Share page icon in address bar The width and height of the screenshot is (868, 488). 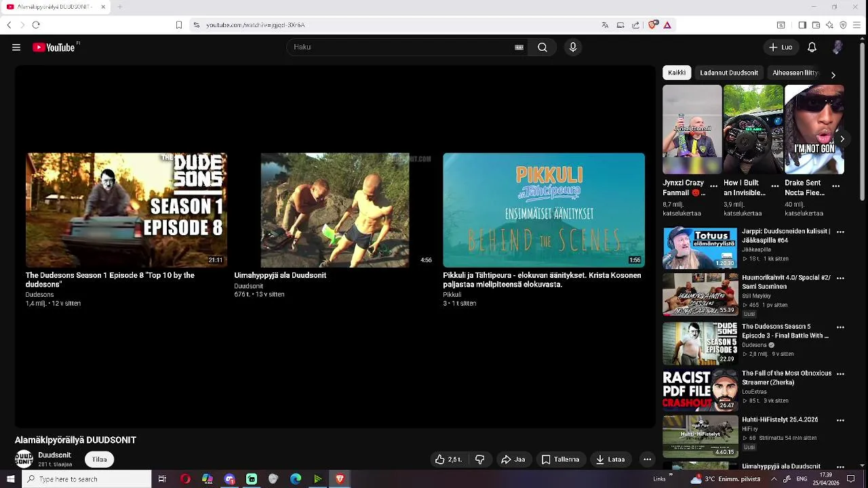click(x=635, y=25)
